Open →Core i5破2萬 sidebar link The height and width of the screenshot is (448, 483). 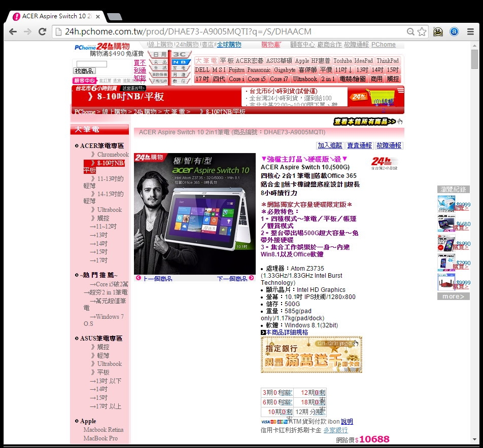109,284
